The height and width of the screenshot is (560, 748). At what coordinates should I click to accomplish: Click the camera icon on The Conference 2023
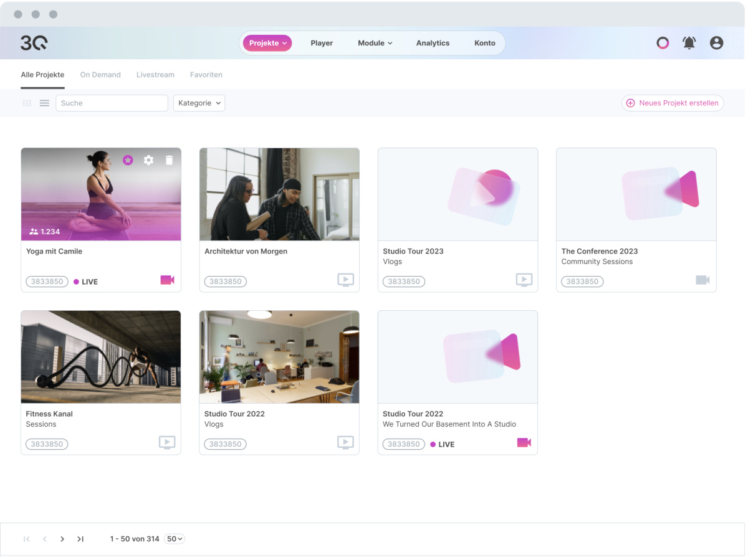tap(702, 280)
